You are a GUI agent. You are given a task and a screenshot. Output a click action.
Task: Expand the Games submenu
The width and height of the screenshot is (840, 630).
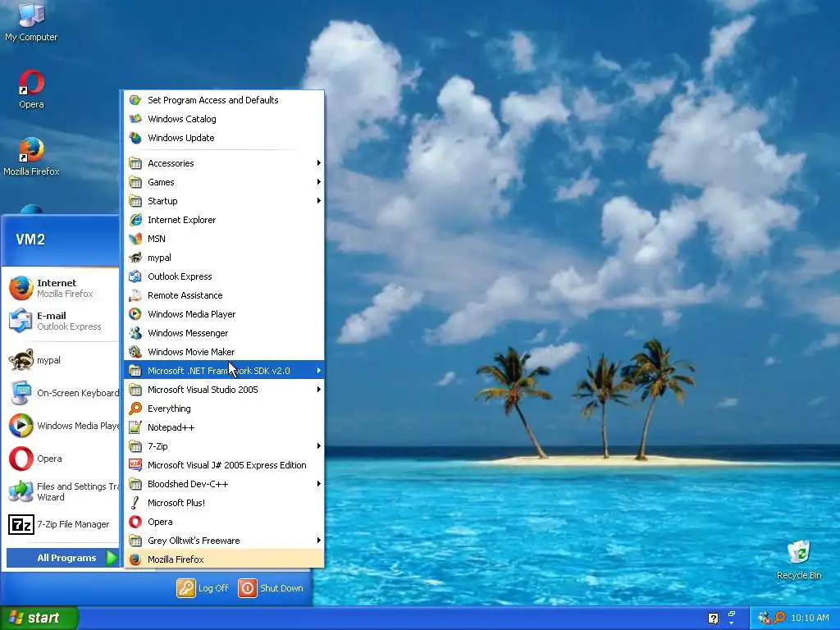[x=224, y=182]
